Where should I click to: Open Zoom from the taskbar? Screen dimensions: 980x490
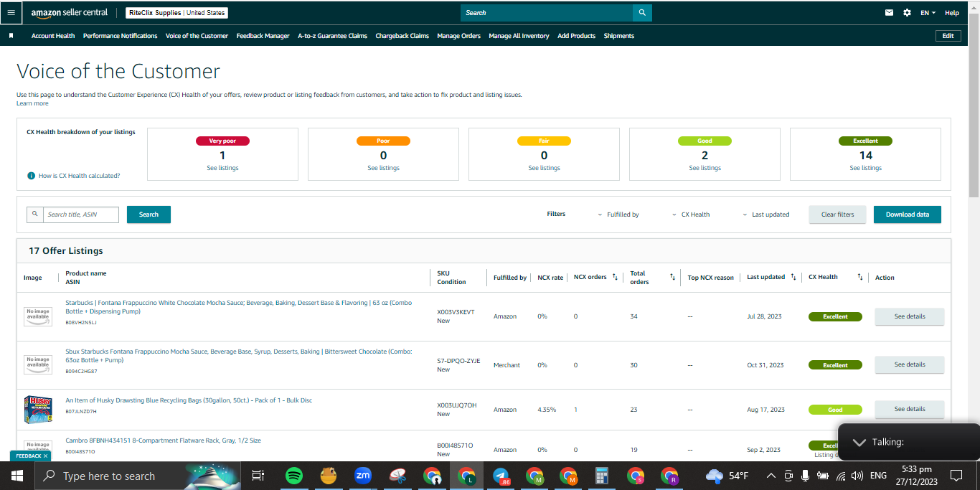[363, 476]
